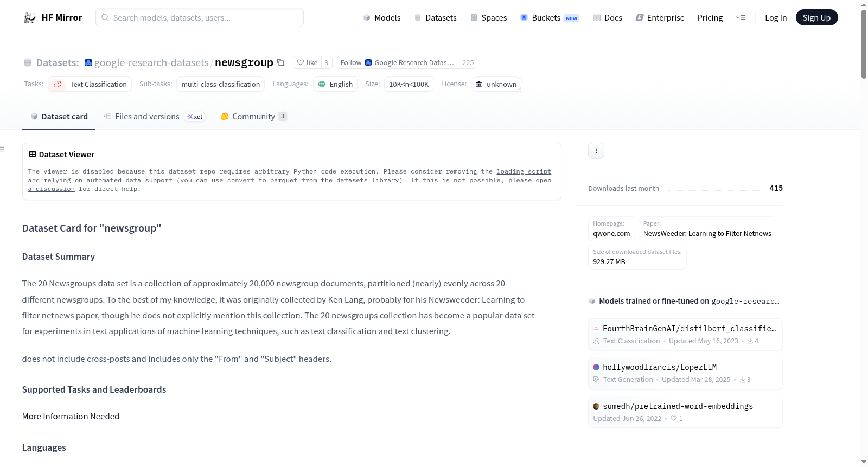Filter by Text Classification task tag
Image resolution: width=868 pixels, height=467 pixels.
90,84
